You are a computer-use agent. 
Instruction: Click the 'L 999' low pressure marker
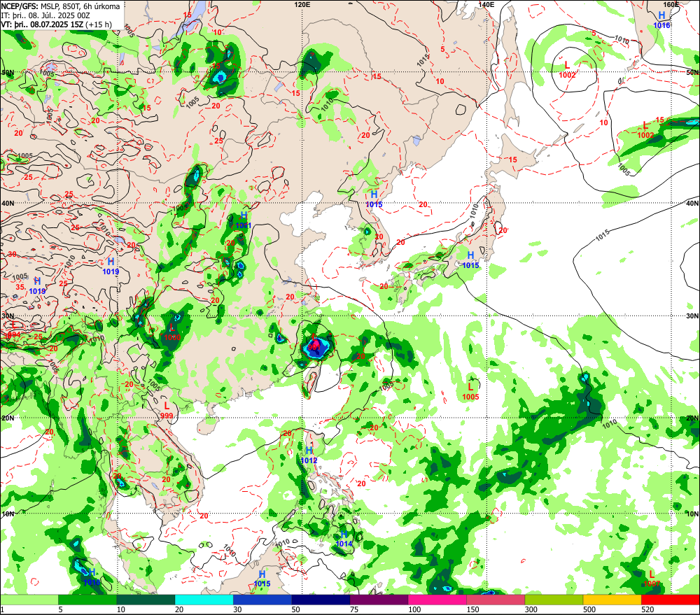click(167, 411)
